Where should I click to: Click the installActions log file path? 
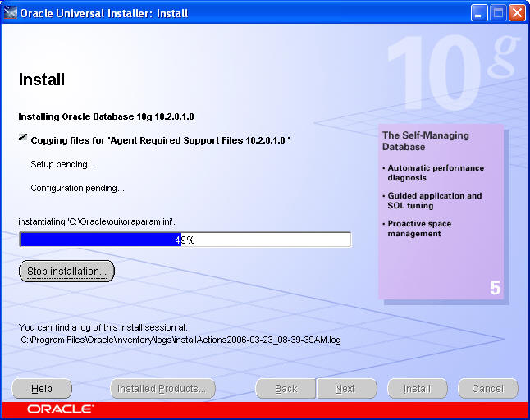coord(180,338)
